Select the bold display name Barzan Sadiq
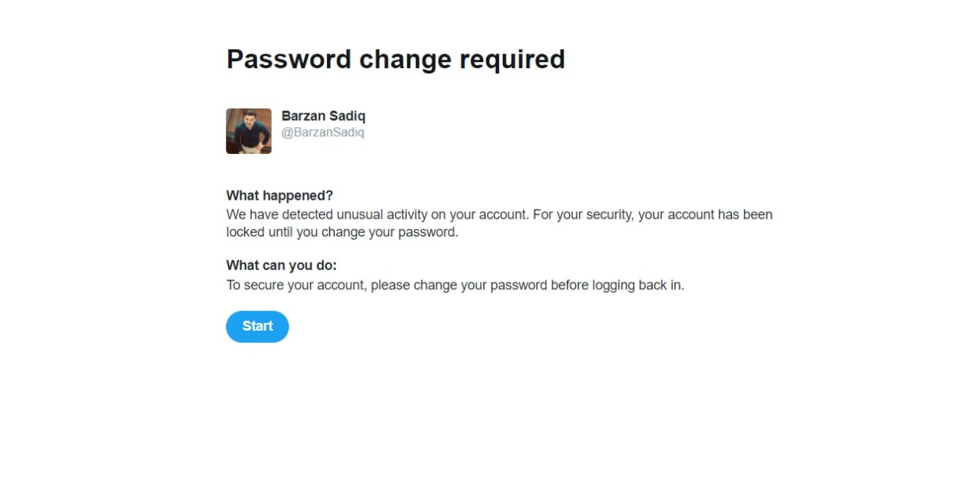 pos(323,116)
